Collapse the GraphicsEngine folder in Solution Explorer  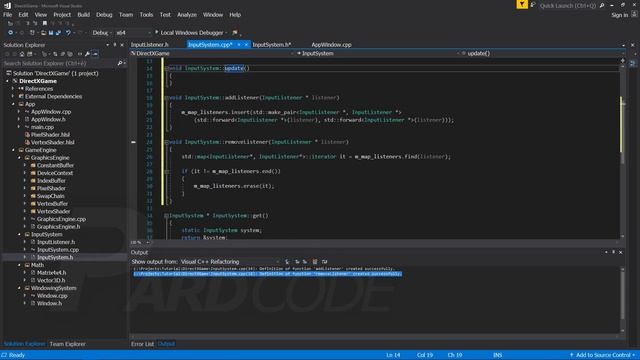coord(20,158)
